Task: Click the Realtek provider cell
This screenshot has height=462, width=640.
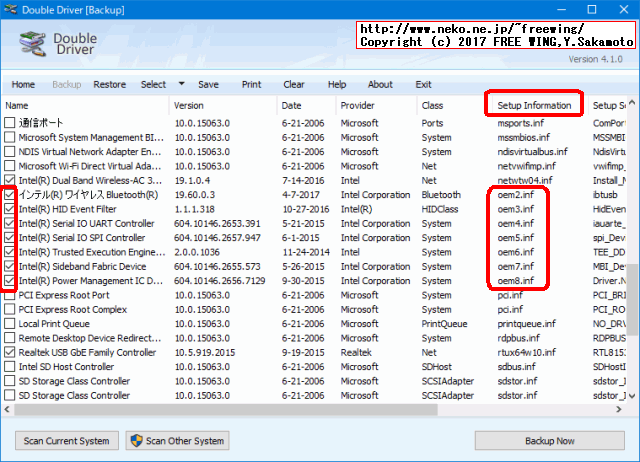Action: tap(356, 352)
